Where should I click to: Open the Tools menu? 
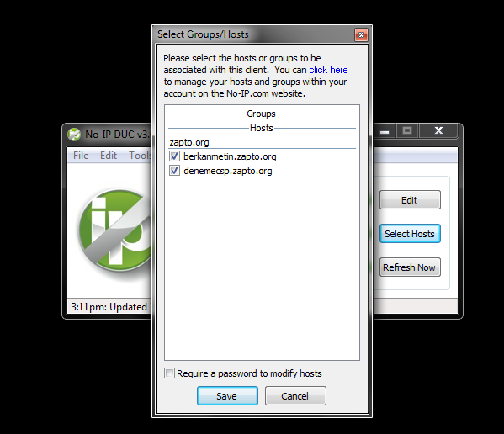[x=140, y=156]
